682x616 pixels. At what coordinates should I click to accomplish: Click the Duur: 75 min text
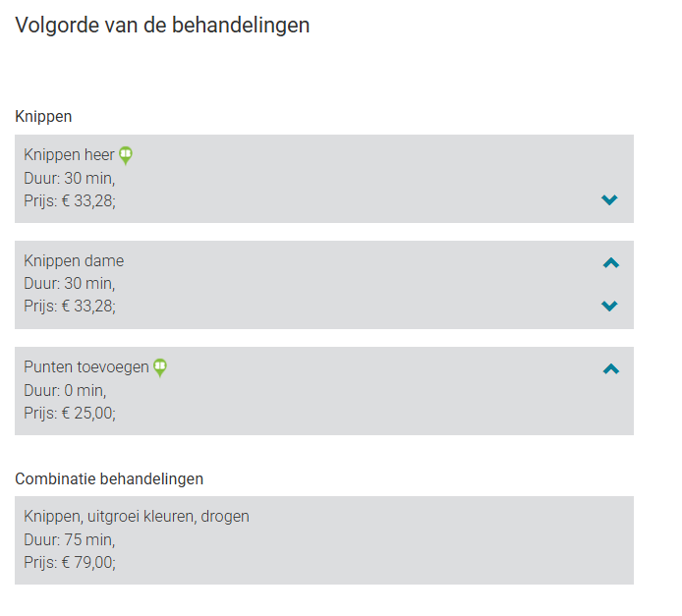click(x=69, y=539)
